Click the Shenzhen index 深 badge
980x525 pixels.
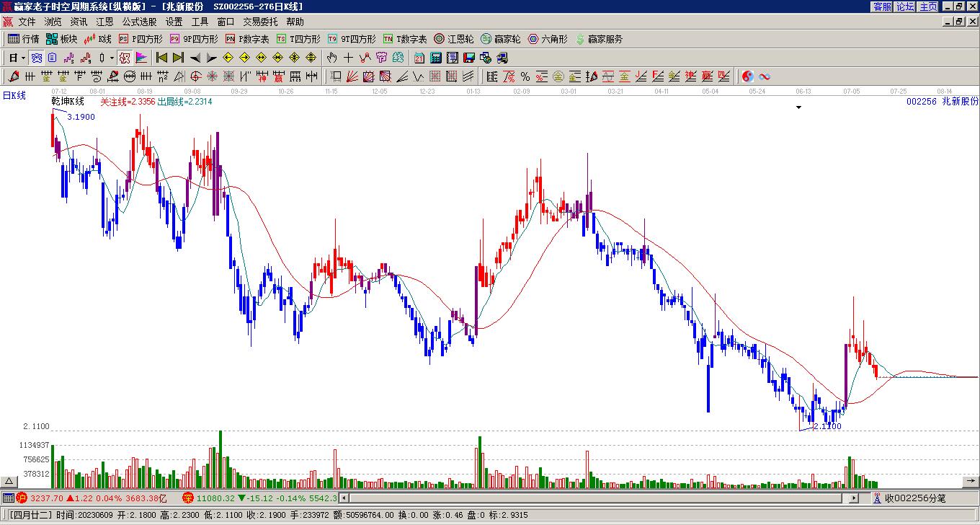point(187,498)
